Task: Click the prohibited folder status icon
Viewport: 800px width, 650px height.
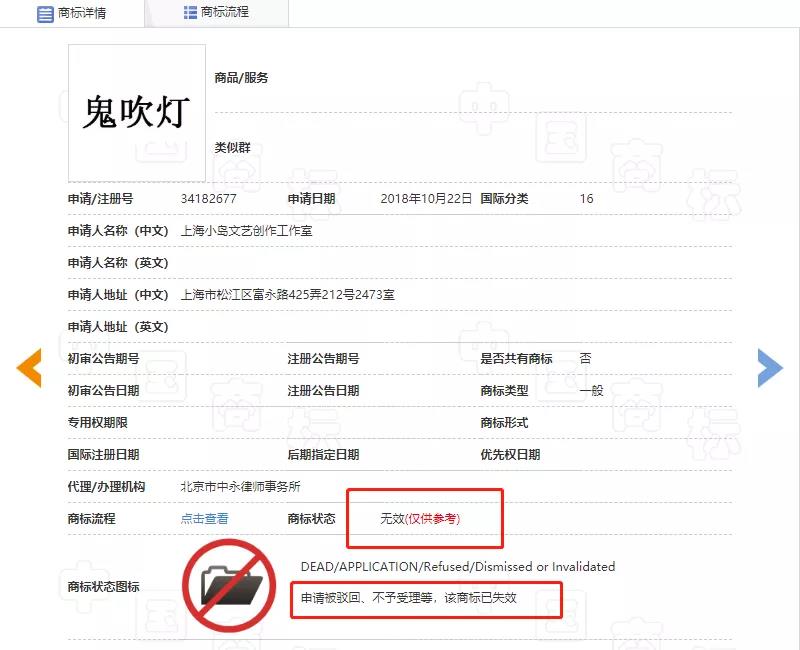Action: click(228, 585)
